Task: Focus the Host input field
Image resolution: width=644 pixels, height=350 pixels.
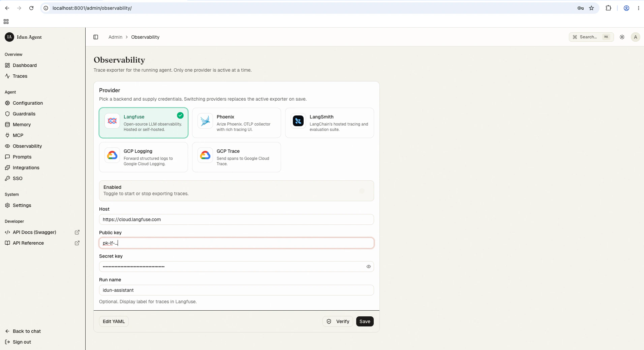Action: pos(237,219)
